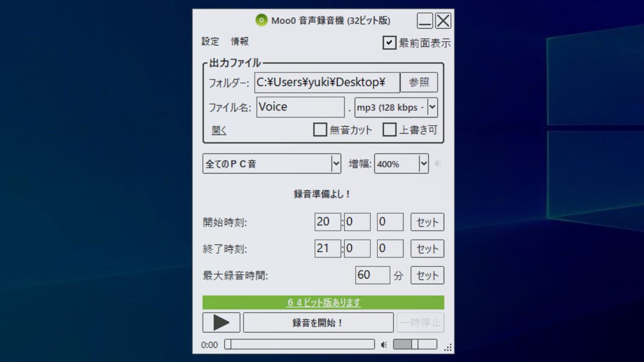This screenshot has height=362, width=644.
Task: Click セット button for 開始時刻
Action: coord(427,222)
